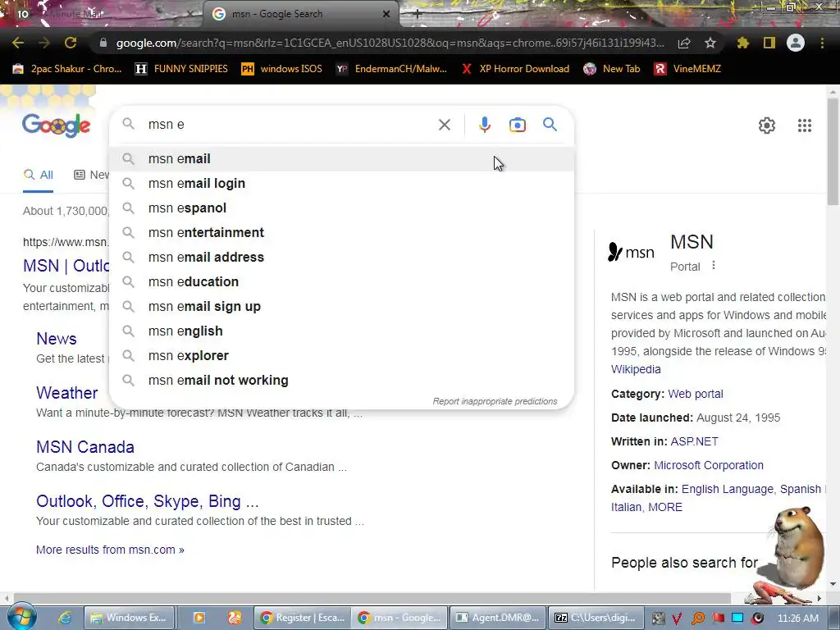
Task: Open more options beside MSN Portal
Action: [x=714, y=265]
